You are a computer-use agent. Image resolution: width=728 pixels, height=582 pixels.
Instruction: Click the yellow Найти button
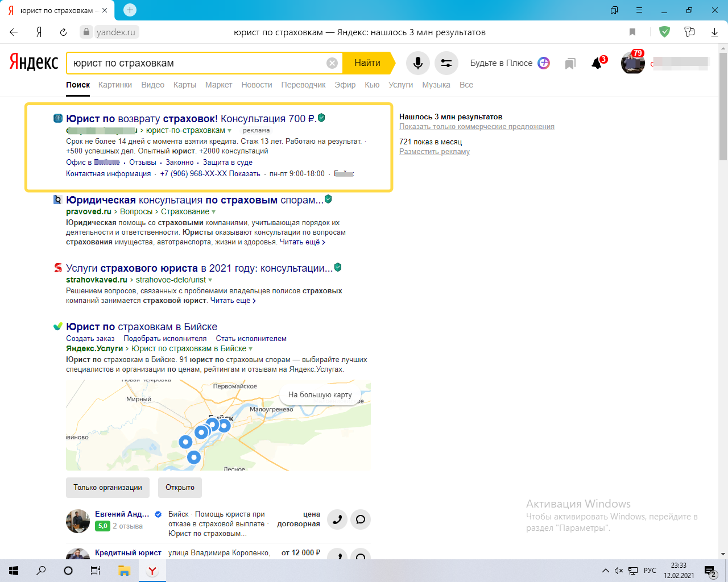369,63
